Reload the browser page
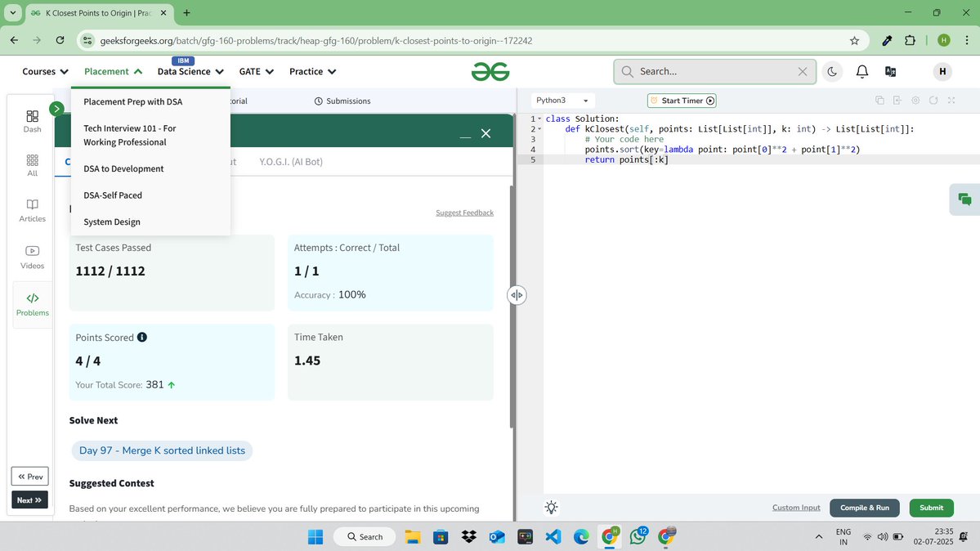The image size is (980, 551). (x=60, y=40)
